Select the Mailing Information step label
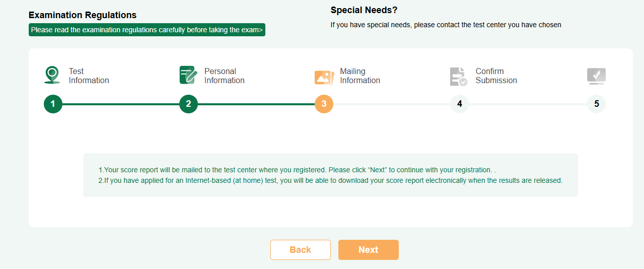 360,76
